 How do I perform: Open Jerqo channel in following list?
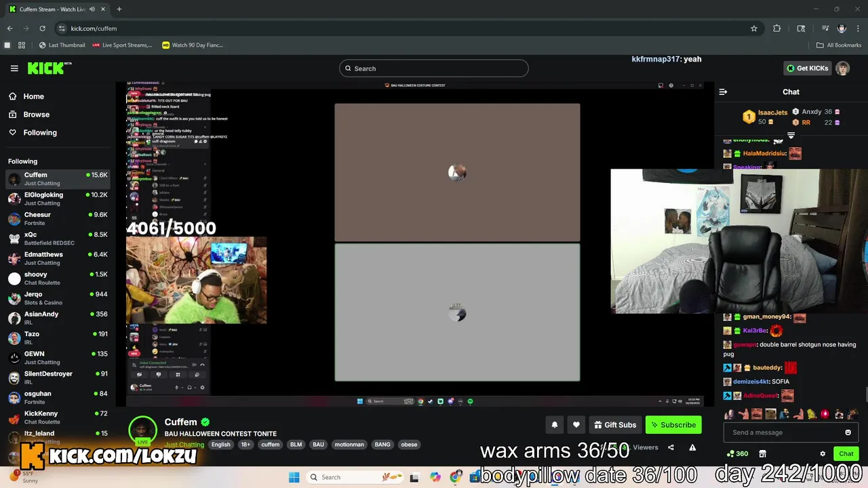[58, 298]
